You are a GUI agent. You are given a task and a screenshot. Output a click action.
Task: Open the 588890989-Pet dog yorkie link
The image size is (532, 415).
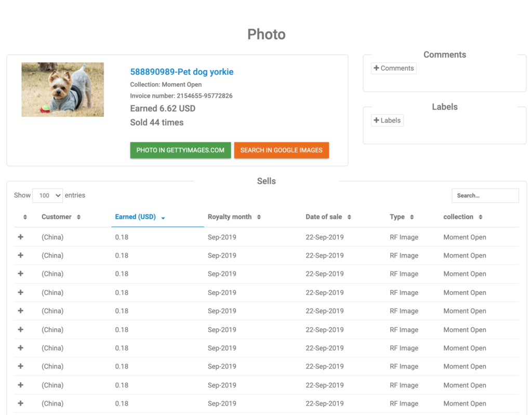[x=181, y=72]
